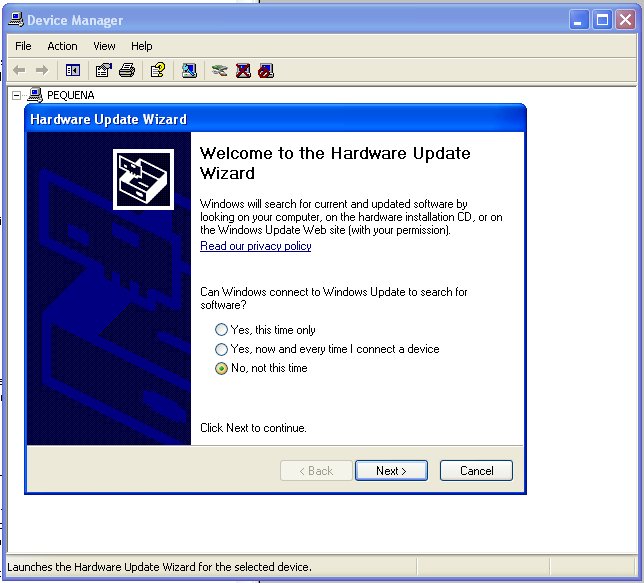Open the View menu
This screenshot has height=583, width=644.
pos(104,46)
